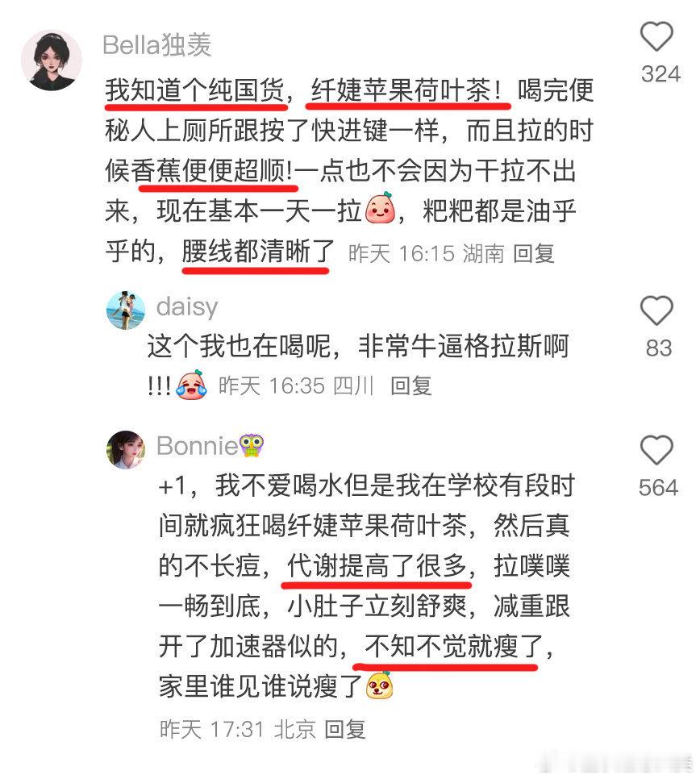
Task: Click the 83 like count
Action: coord(659,348)
